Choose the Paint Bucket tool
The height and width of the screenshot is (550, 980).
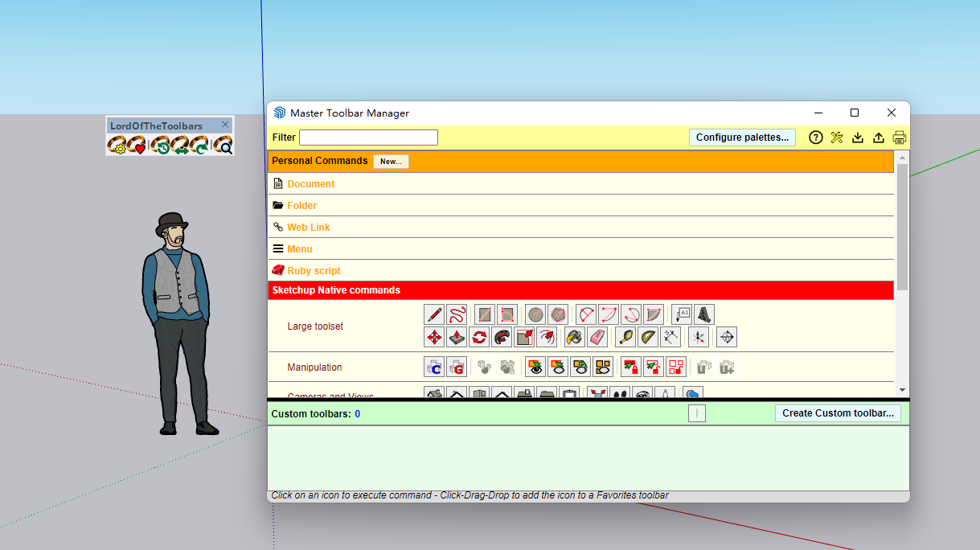coord(574,337)
